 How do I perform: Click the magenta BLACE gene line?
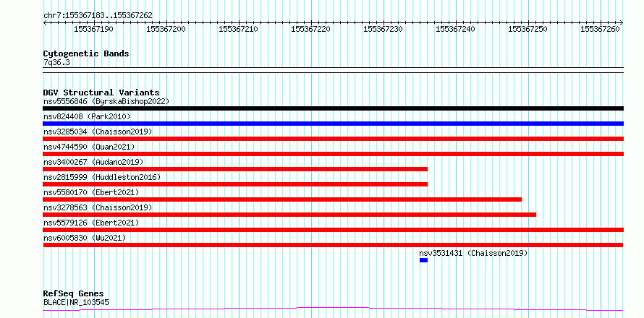pyautogui.click(x=333, y=309)
